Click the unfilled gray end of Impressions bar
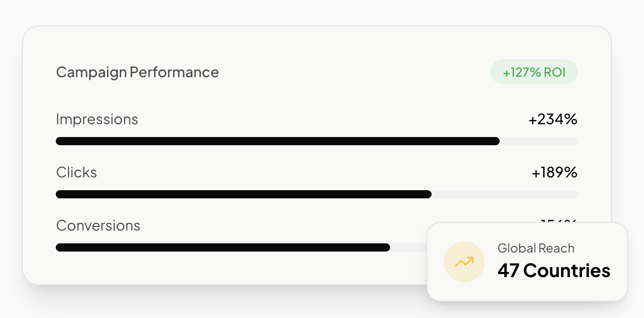Image resolution: width=644 pixels, height=318 pixels. tap(539, 141)
